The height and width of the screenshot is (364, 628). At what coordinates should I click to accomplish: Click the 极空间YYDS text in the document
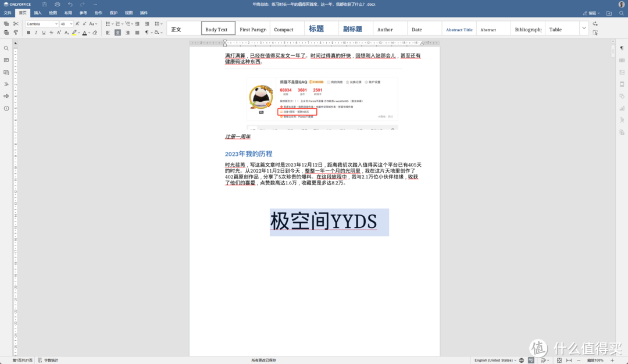(x=323, y=222)
